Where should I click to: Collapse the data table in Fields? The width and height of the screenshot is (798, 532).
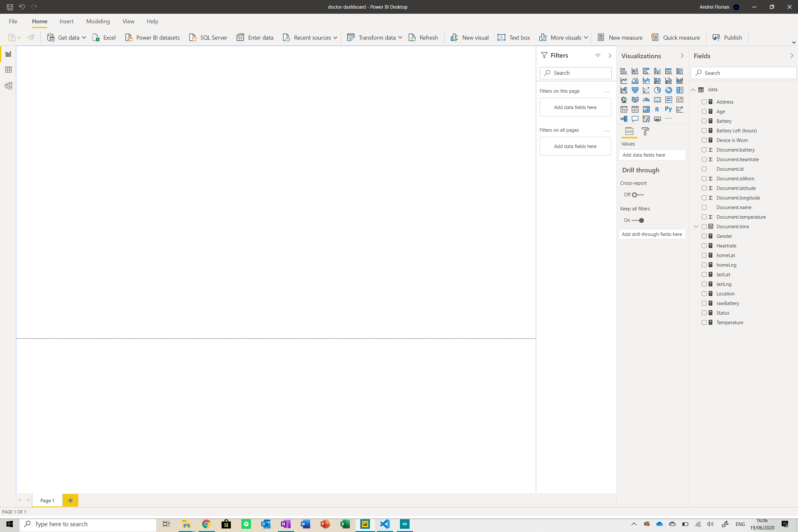(693, 90)
